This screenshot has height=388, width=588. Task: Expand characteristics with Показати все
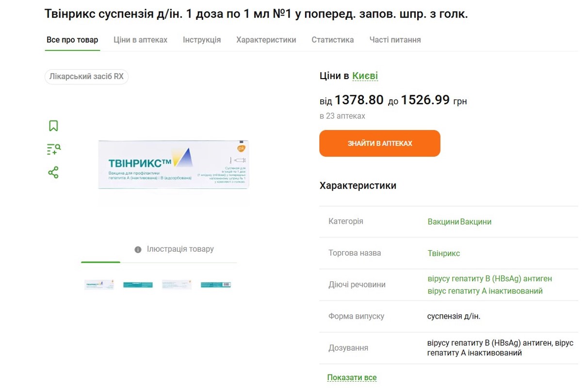[352, 377]
